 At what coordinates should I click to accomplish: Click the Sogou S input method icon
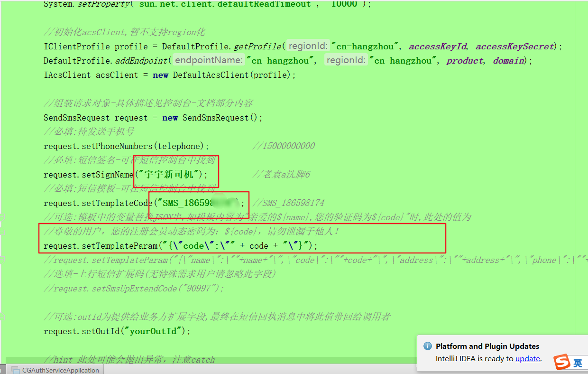coord(562,363)
